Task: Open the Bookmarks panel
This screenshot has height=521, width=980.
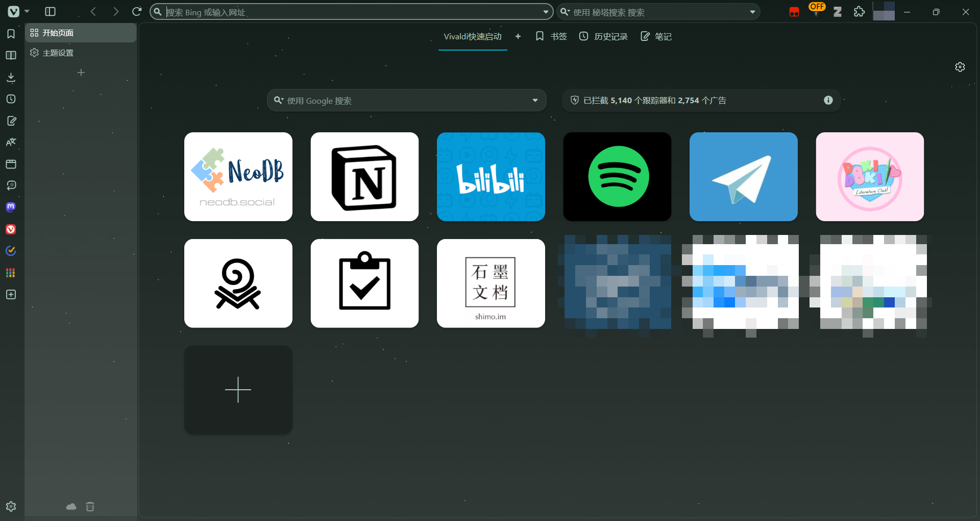Action: pos(11,34)
